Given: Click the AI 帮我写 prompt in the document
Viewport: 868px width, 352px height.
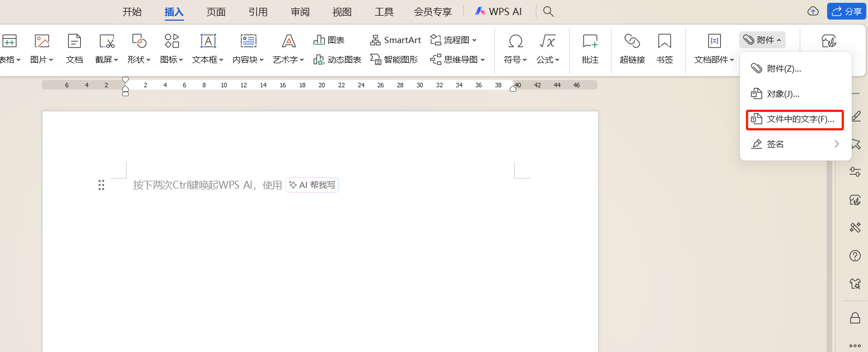Looking at the screenshot, I should click(312, 185).
